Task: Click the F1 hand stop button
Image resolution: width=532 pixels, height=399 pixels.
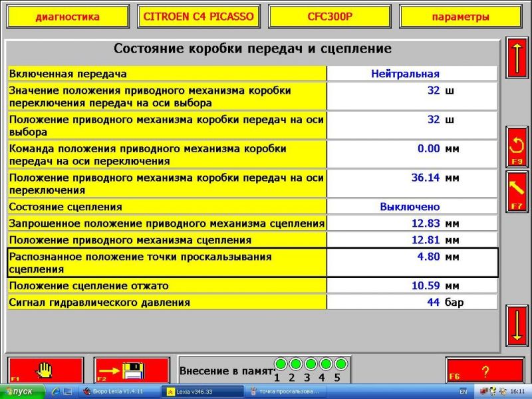Action: click(45, 370)
